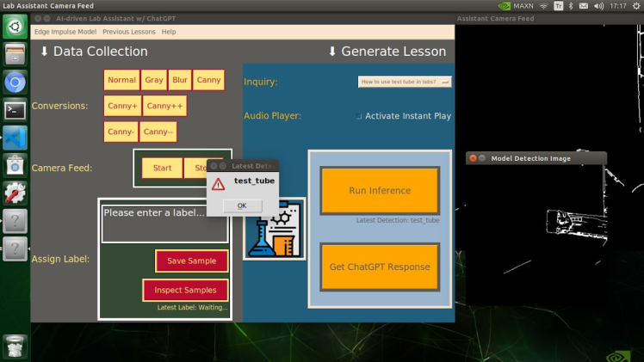The image size is (644, 362).
Task: Expand the Inquiry question dropdown
Action: click(x=405, y=82)
